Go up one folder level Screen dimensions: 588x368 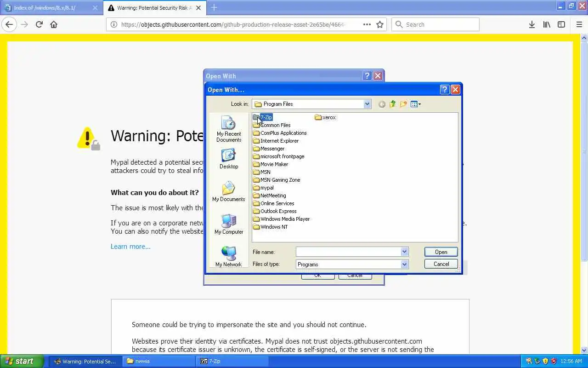392,104
